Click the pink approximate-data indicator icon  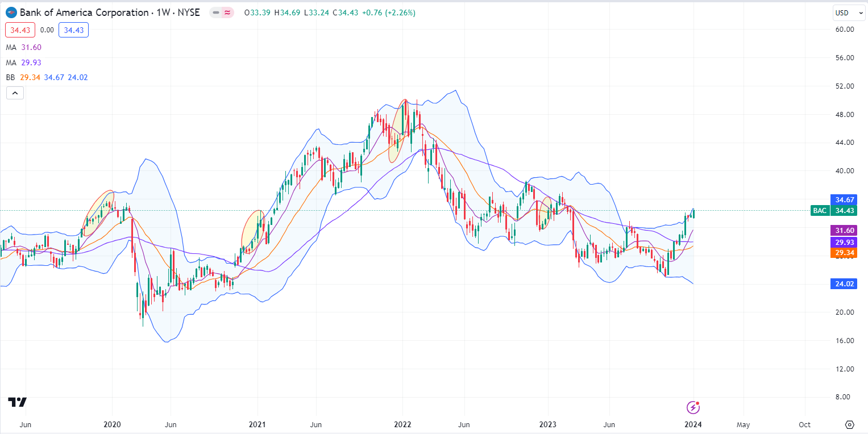[x=228, y=12]
